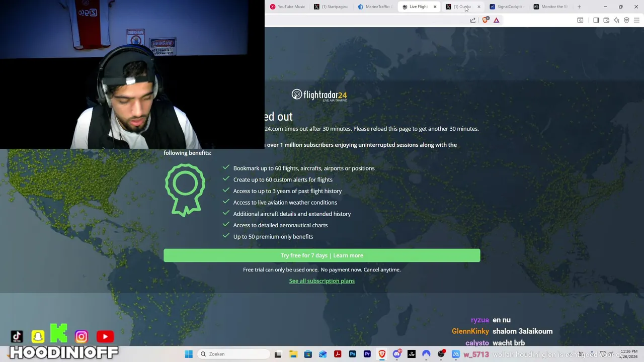Click the webcam overlay video

pyautogui.click(x=132, y=74)
